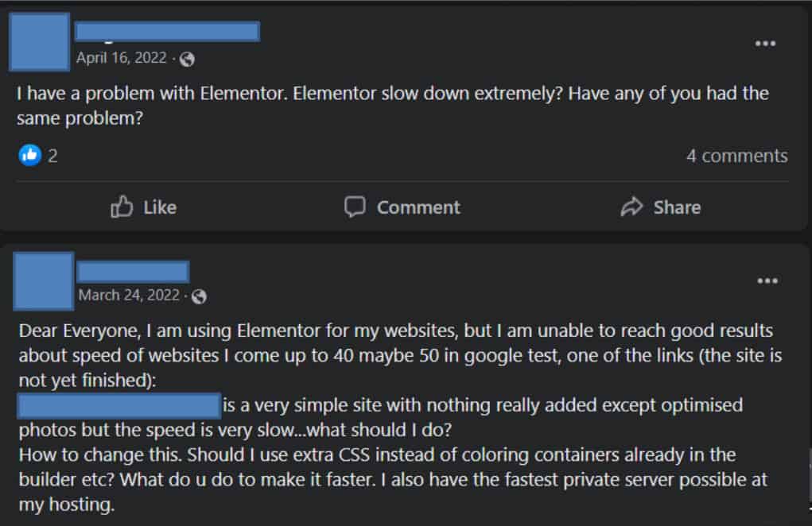Screen dimensions: 812x526
Task: Click the first post's redacted author name
Action: (x=167, y=32)
